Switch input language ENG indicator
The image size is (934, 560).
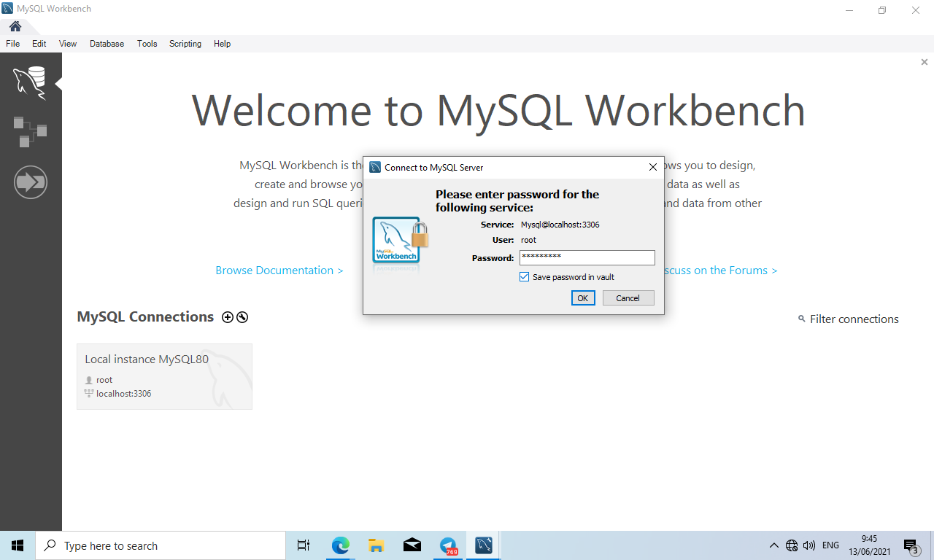click(830, 545)
